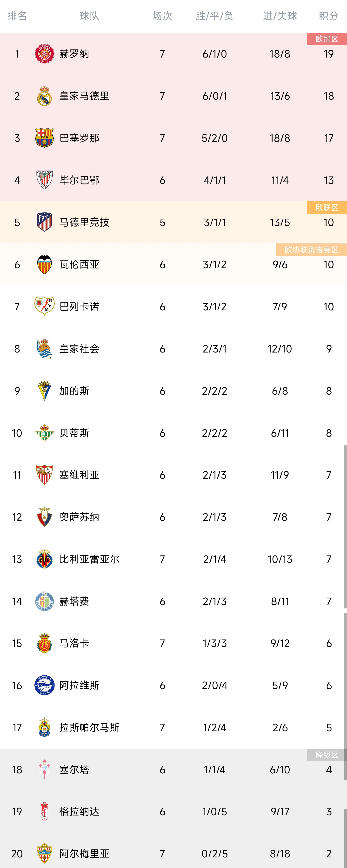347x868 pixels.
Task: Click the Real Madrid club crest
Action: (44, 96)
